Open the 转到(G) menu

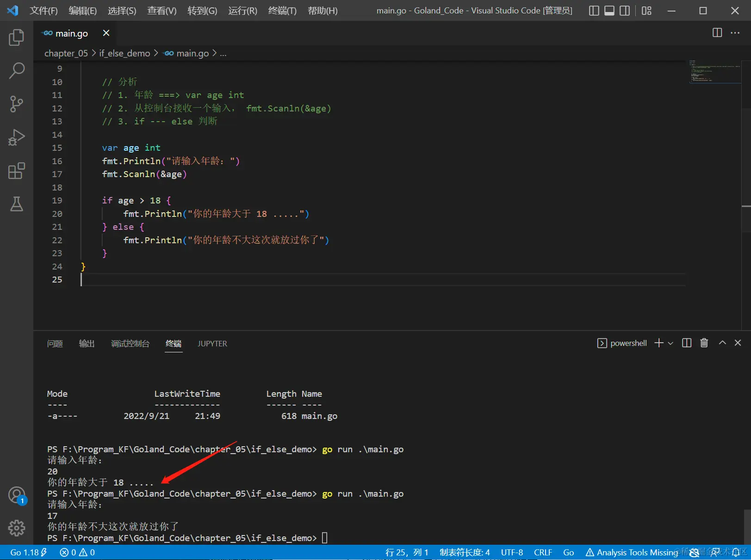pos(202,11)
